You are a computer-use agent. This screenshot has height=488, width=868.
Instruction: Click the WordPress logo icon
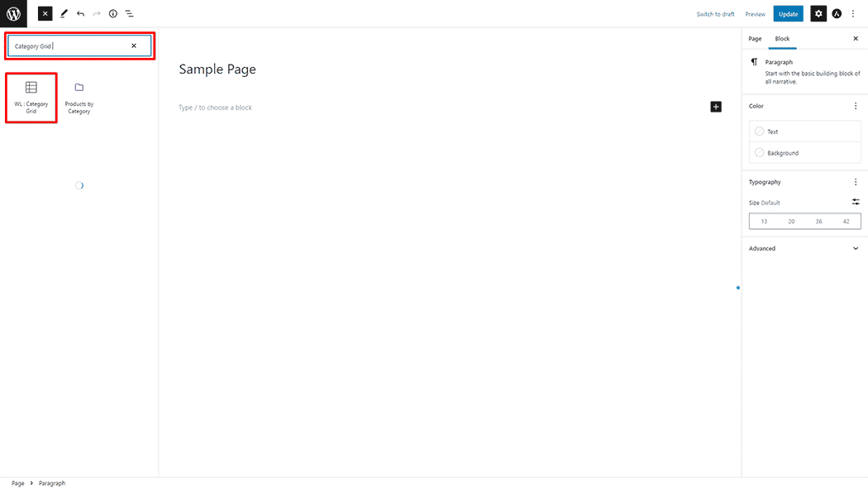(13, 13)
